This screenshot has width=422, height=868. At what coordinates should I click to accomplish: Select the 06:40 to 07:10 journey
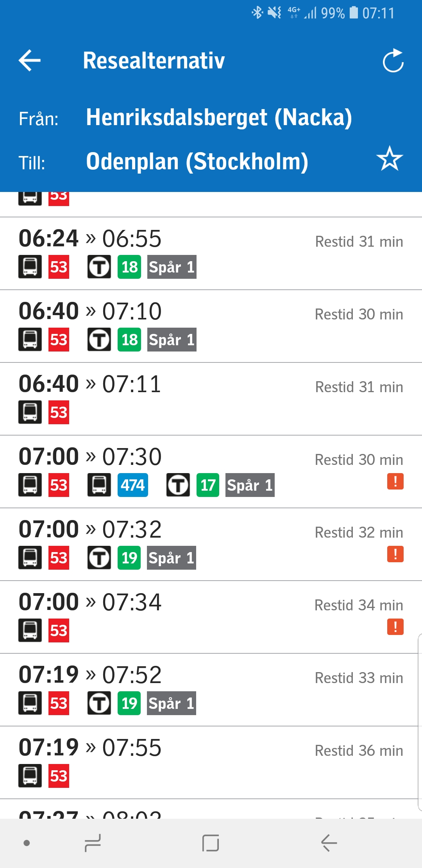211,326
